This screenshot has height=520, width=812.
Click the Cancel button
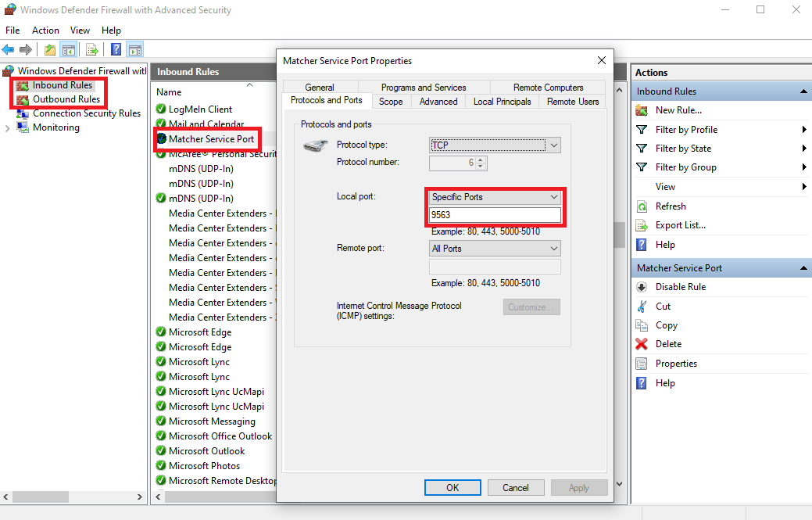(x=515, y=487)
